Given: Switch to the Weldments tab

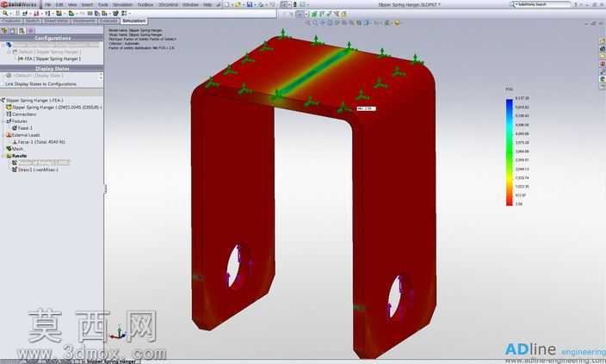Looking at the screenshot, I should coord(84,21).
